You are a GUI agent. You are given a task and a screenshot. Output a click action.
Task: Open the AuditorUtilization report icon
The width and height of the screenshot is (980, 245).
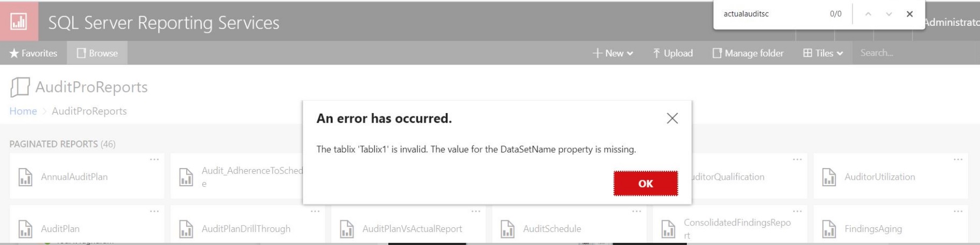click(829, 177)
